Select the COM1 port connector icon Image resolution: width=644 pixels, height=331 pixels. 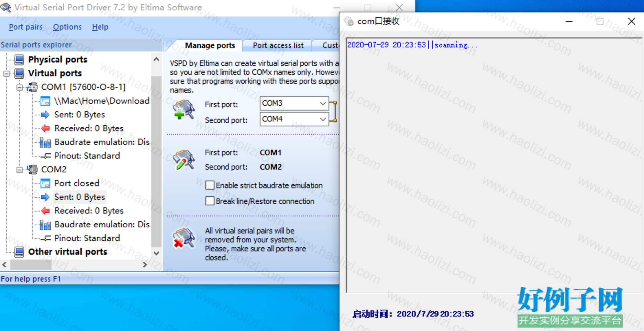click(32, 87)
